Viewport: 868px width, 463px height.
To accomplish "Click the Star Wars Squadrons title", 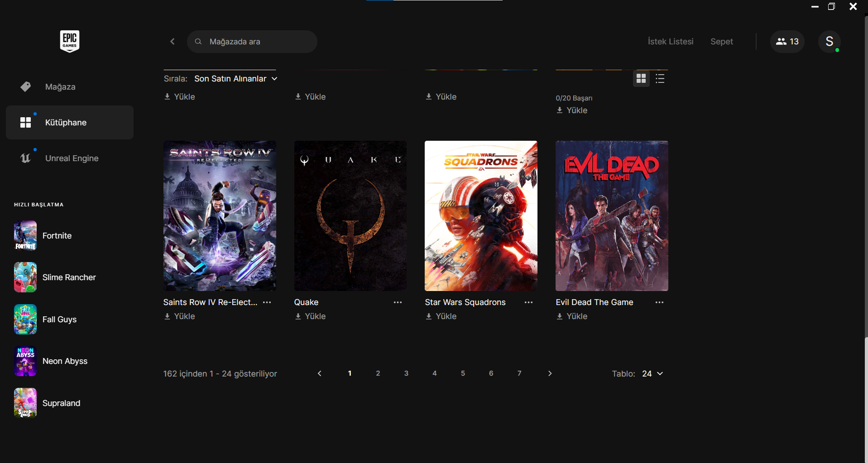I will coord(465,302).
